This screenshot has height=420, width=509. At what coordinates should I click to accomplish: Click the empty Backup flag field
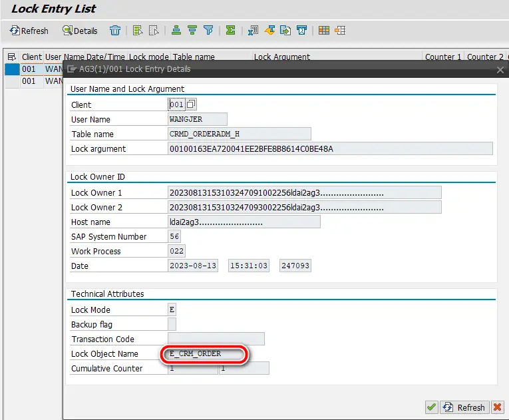click(172, 324)
